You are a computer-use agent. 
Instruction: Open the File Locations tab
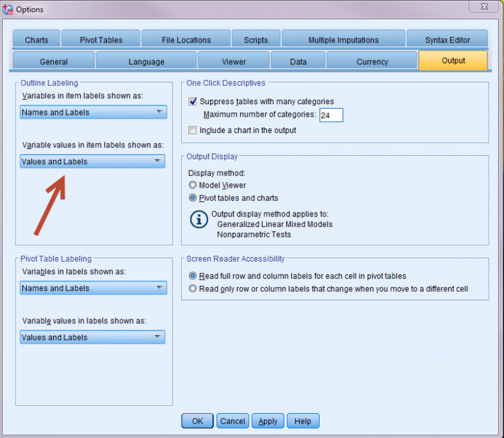pos(186,40)
